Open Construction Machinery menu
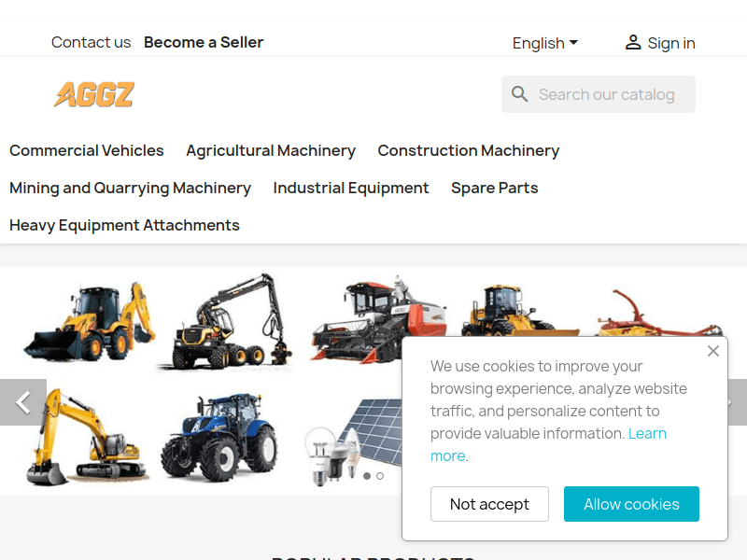747x560 pixels. pyautogui.click(x=469, y=150)
